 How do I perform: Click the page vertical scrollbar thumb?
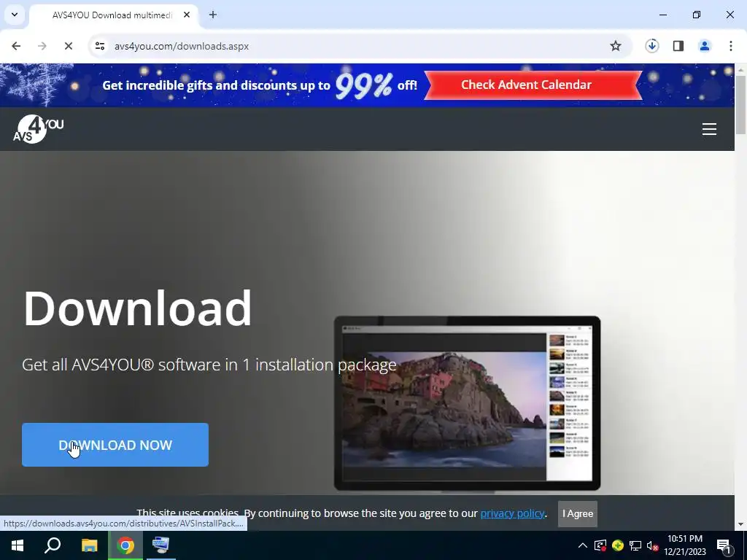(740, 105)
